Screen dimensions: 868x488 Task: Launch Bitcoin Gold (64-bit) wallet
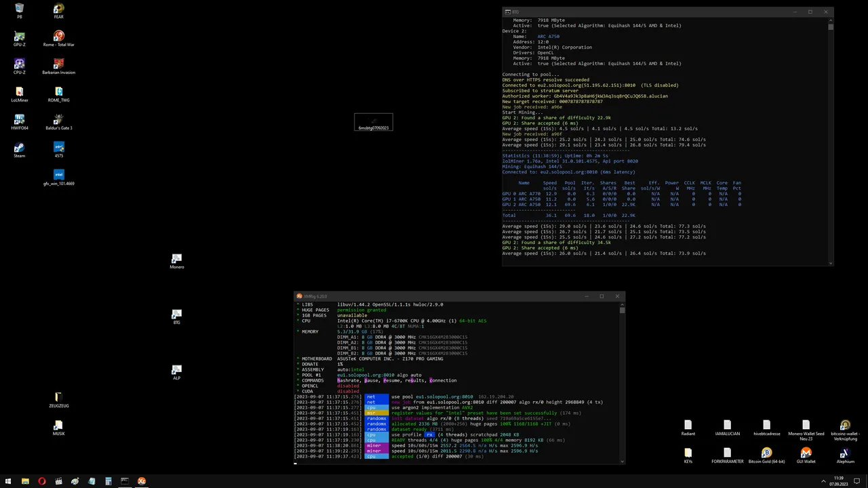(766, 455)
